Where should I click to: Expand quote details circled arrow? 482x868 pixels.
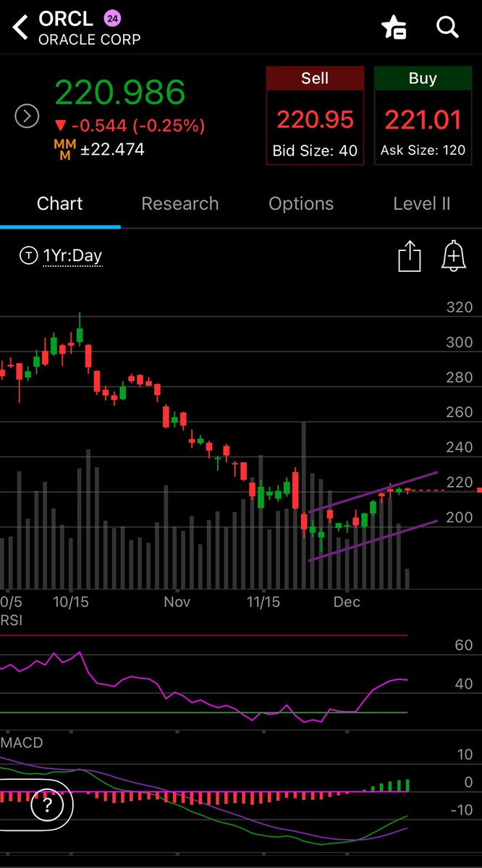(x=27, y=116)
